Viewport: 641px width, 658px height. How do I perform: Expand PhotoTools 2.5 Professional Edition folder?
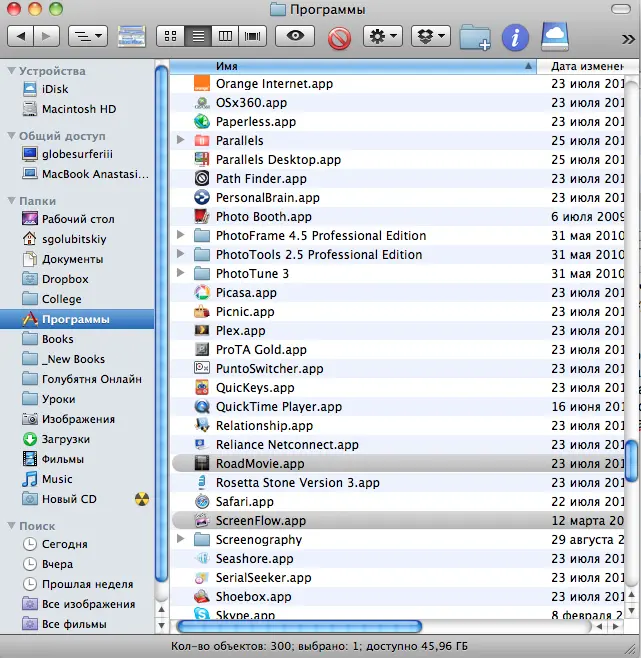pos(181,254)
